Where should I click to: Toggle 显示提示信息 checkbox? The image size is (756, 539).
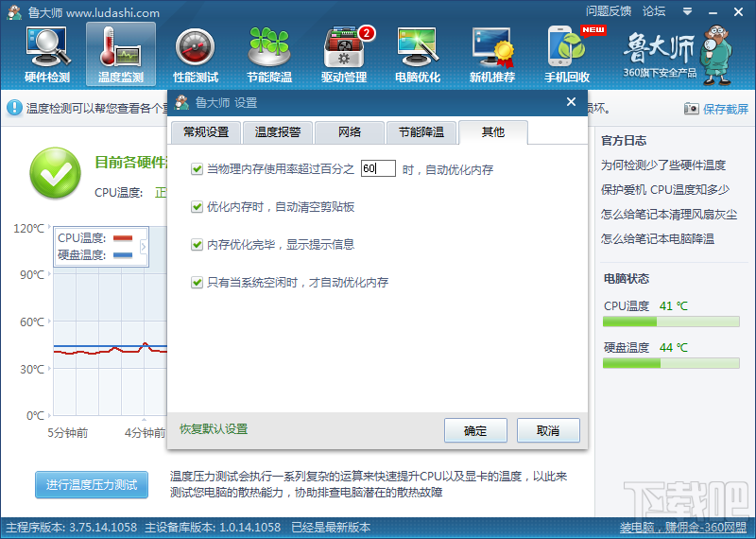coord(197,245)
